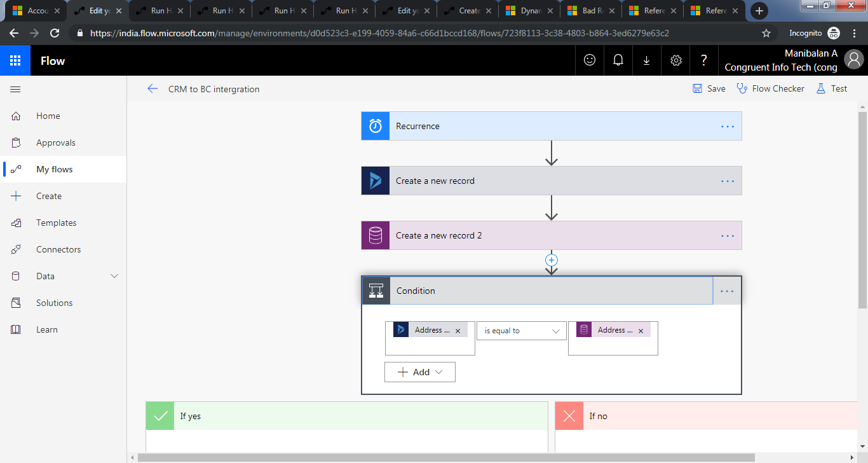Click the Condition step icon
This screenshot has width=868, height=463.
pyautogui.click(x=376, y=291)
